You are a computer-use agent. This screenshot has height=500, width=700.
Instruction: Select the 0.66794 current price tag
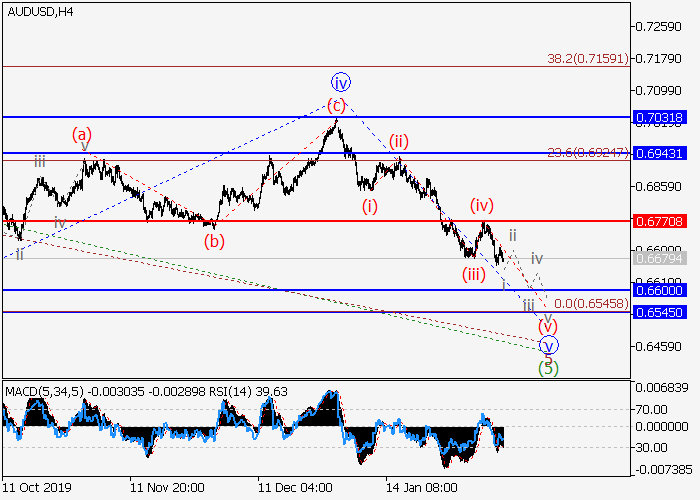[x=660, y=259]
